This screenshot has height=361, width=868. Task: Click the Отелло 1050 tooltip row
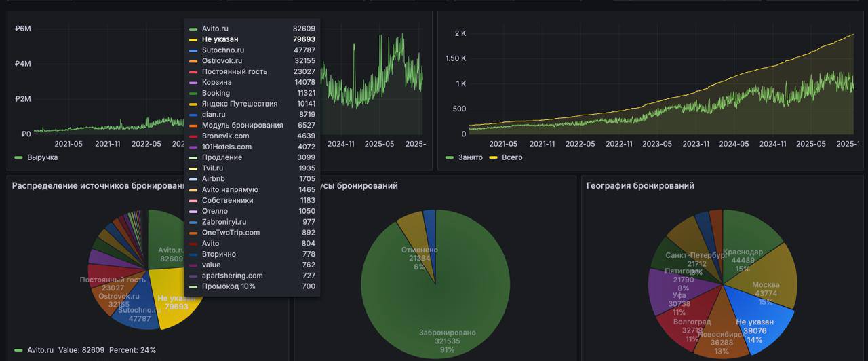[x=252, y=211]
